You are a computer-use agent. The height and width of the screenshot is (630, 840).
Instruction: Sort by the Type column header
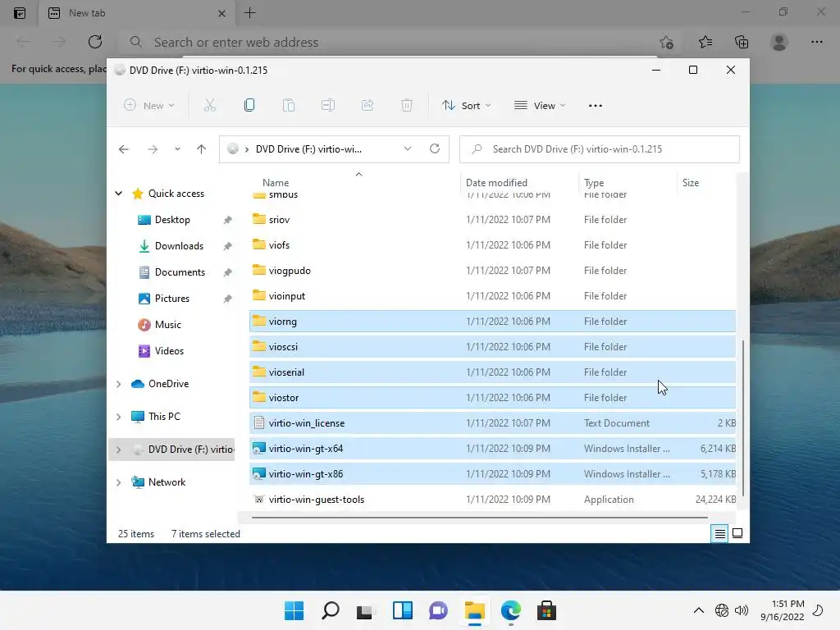click(x=594, y=183)
